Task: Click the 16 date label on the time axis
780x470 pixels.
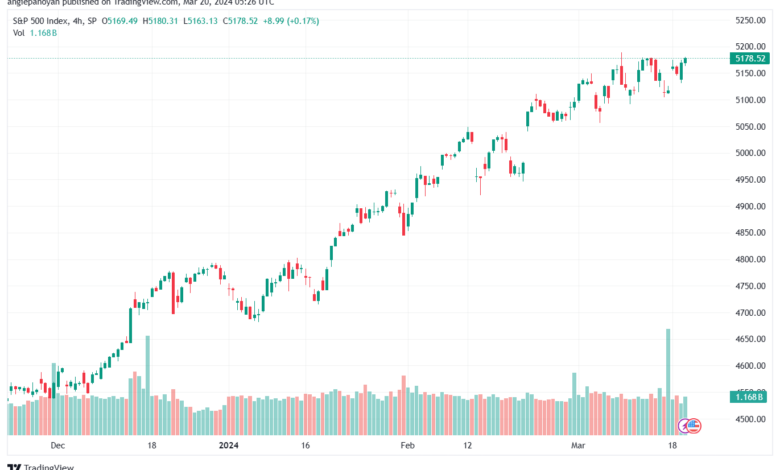Action: 305,445
